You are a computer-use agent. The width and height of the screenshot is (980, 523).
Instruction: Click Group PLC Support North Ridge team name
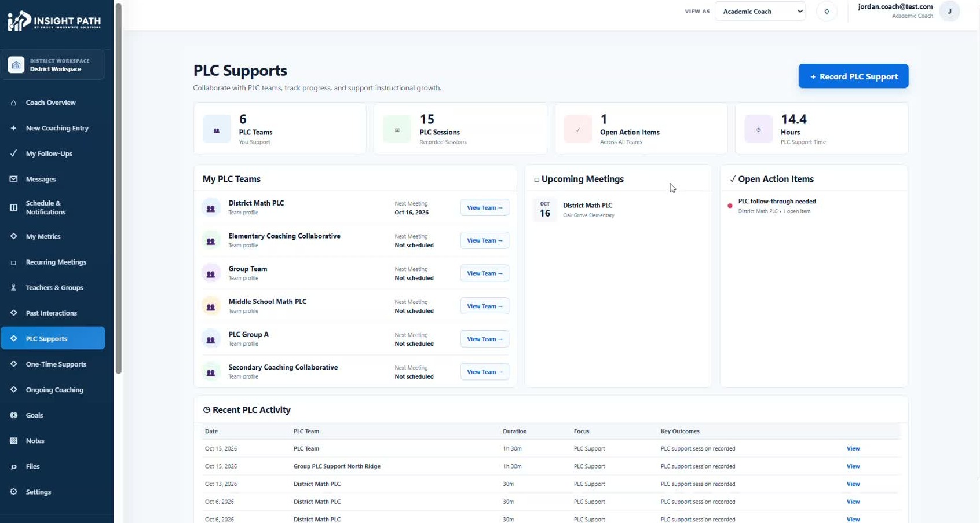click(x=337, y=466)
